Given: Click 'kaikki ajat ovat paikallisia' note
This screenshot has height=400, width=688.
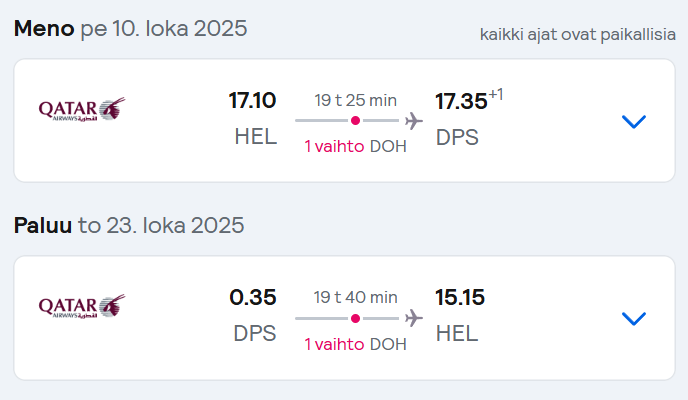Looking at the screenshot, I should [x=577, y=34].
